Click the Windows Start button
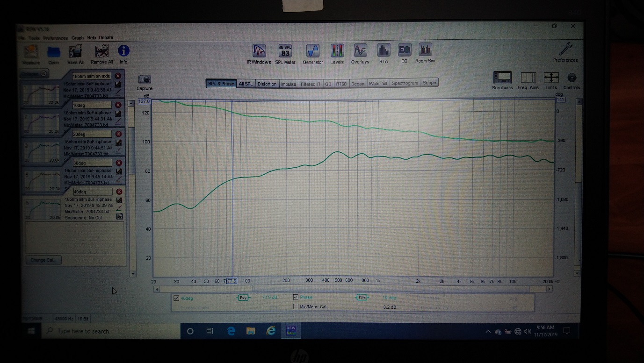 31,331
